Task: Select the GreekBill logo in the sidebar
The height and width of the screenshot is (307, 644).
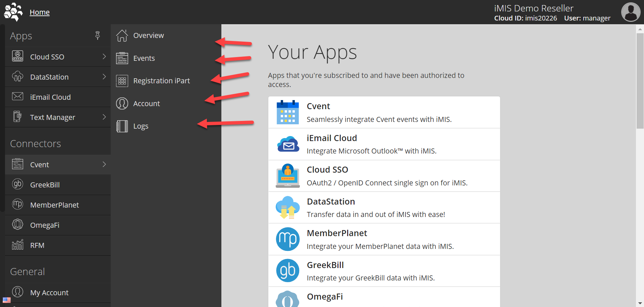Action: pyautogui.click(x=17, y=184)
